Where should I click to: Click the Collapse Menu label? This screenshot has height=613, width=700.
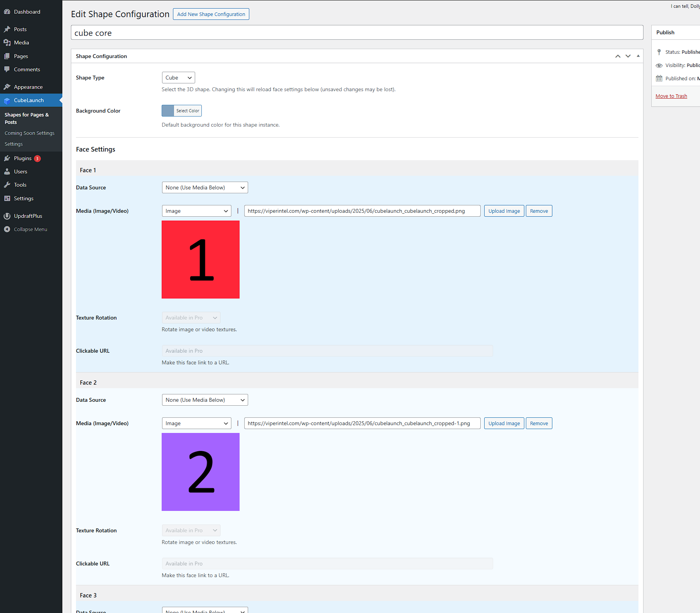click(30, 230)
